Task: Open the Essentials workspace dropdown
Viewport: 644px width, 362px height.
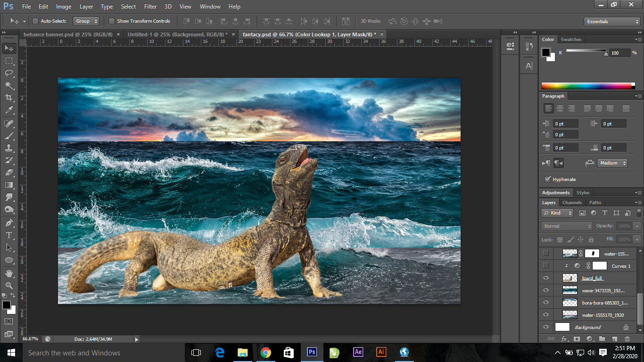Action: (x=611, y=22)
